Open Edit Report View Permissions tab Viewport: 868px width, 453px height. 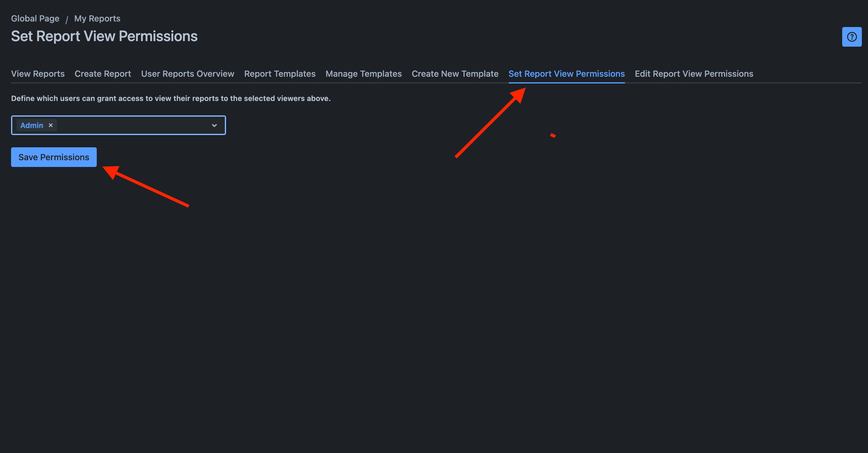[694, 74]
